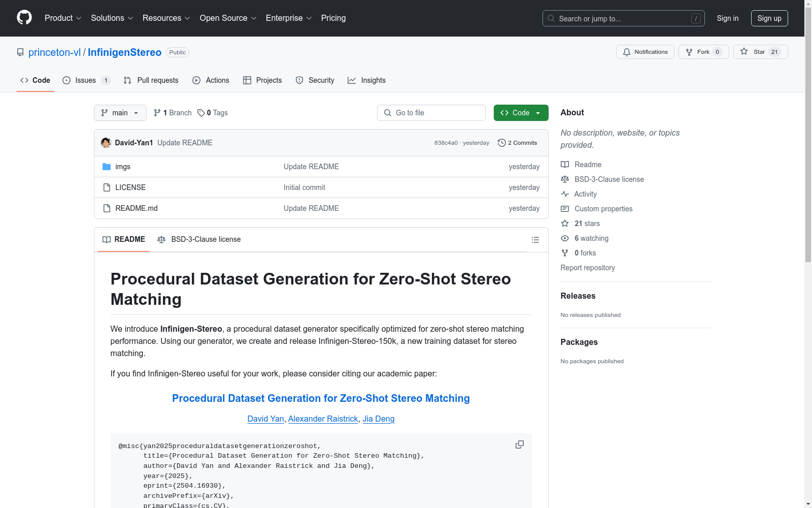The height and width of the screenshot is (508, 812).
Task: Fork the repository
Action: [x=703, y=52]
